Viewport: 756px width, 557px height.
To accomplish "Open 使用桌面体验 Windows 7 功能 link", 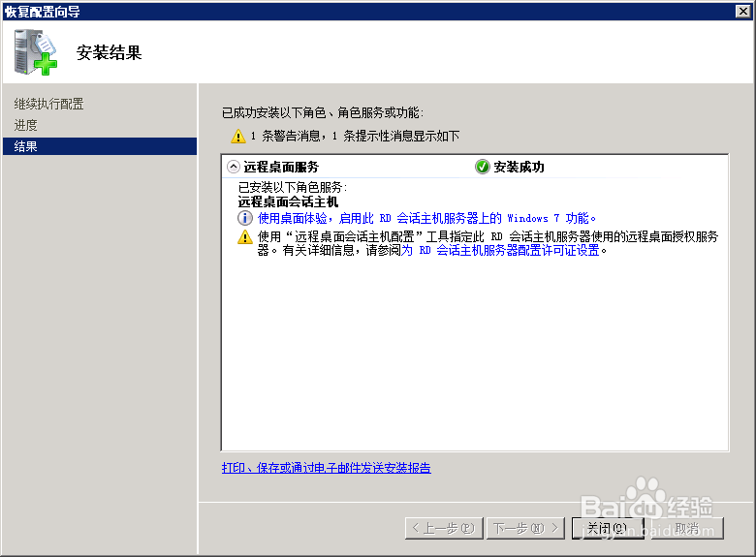I will (x=426, y=218).
